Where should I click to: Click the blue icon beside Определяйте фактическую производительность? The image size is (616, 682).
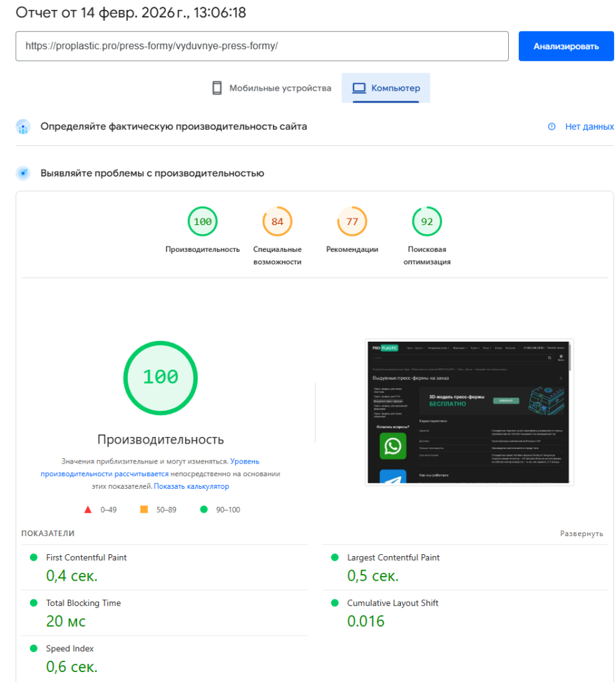(23, 126)
